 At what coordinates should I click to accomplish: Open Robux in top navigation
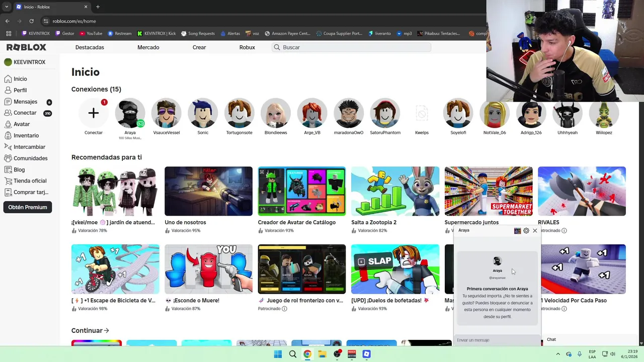click(x=247, y=47)
